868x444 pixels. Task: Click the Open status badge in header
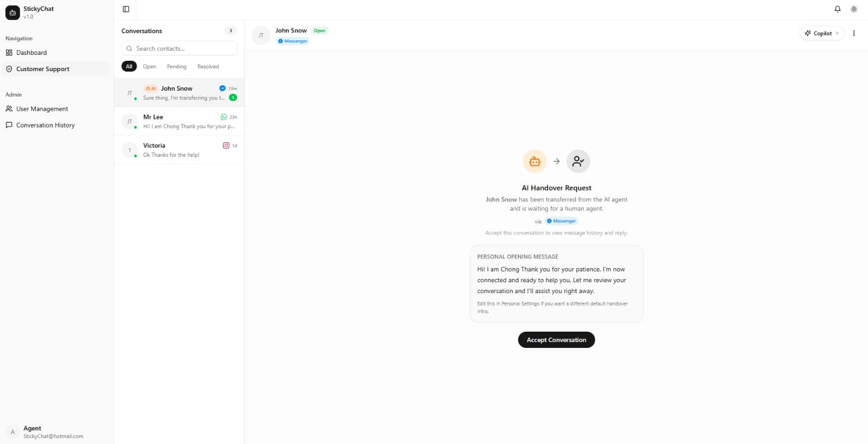(320, 30)
